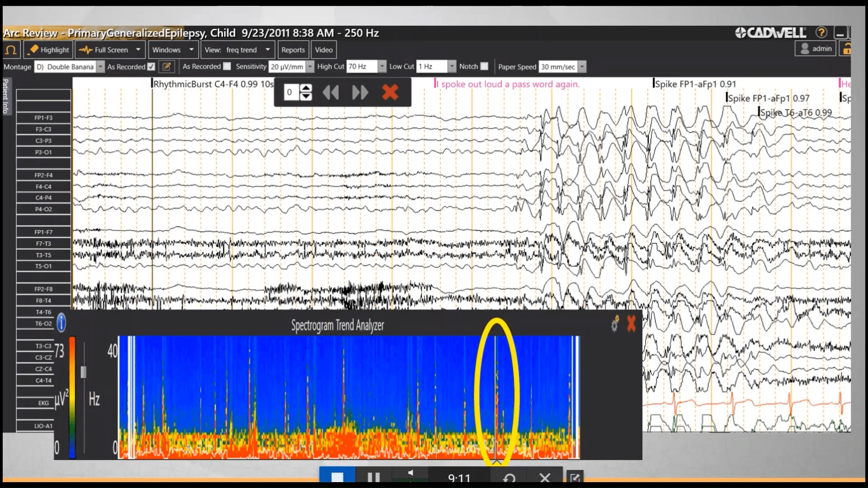Click the event counter stepper up arrow

[307, 89]
